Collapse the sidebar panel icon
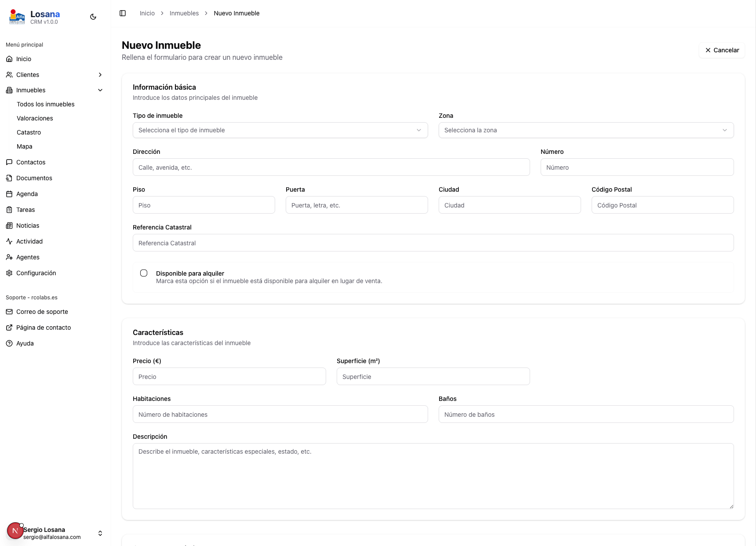 point(123,13)
